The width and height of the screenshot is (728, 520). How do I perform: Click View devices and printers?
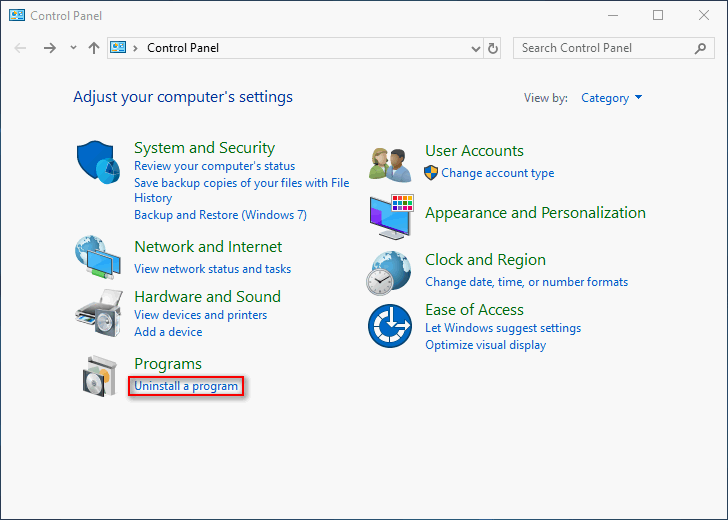201,315
